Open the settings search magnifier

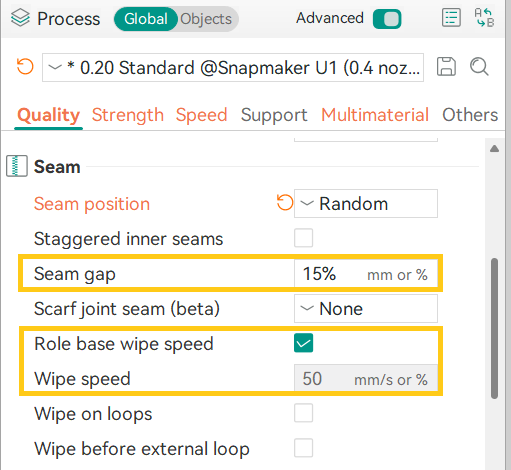(479, 67)
